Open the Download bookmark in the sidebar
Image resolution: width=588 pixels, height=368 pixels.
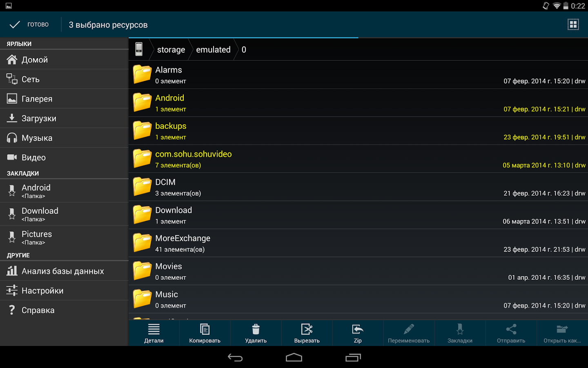(64, 214)
